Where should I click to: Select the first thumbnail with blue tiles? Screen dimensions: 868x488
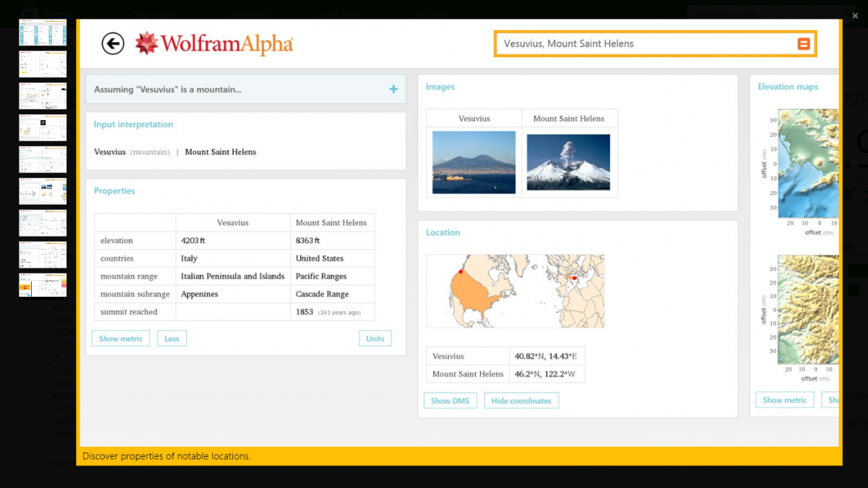point(43,33)
